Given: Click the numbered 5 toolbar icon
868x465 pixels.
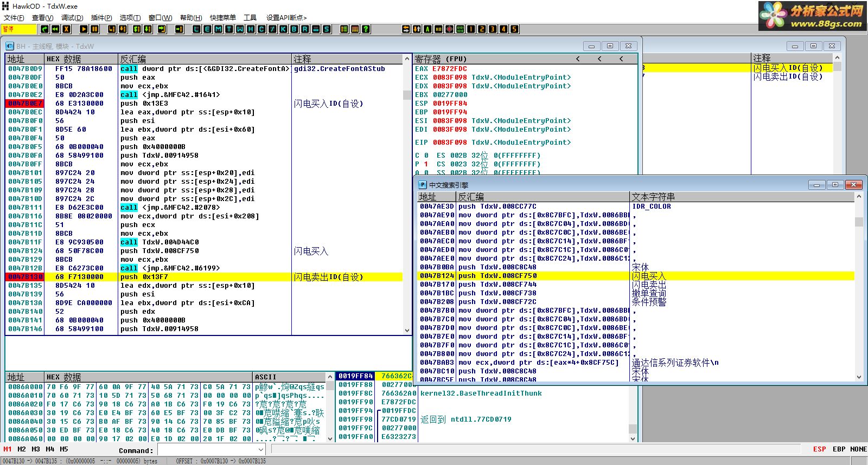Looking at the screenshot, I should [514, 29].
